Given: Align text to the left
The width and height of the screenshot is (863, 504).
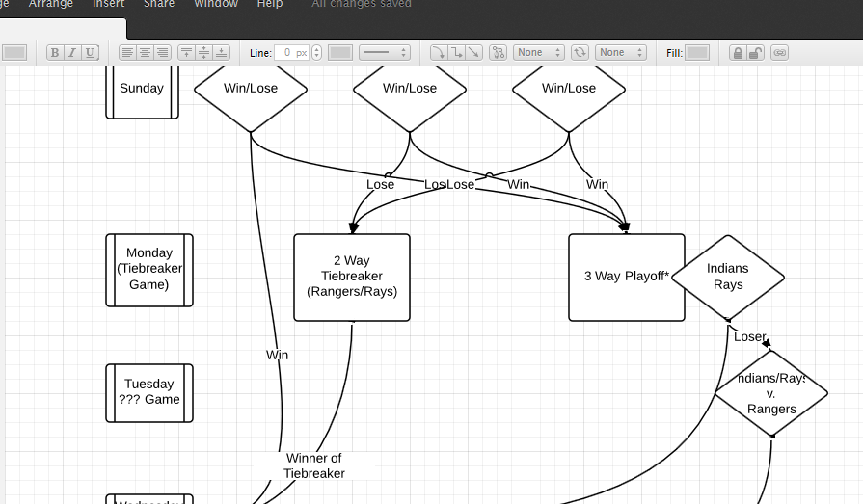Looking at the screenshot, I should (127, 53).
